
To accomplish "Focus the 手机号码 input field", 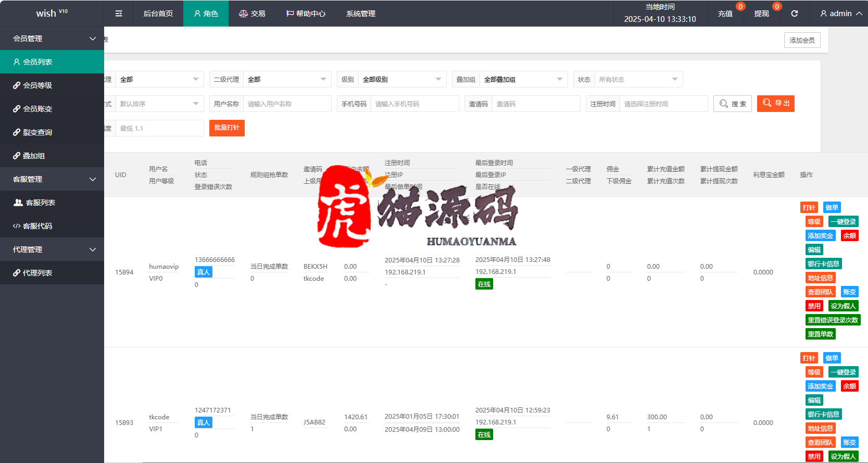I will (x=415, y=104).
